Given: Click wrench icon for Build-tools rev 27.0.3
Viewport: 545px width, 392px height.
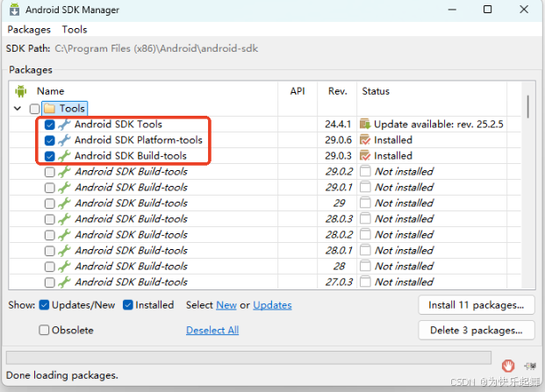Looking at the screenshot, I should (64, 282).
